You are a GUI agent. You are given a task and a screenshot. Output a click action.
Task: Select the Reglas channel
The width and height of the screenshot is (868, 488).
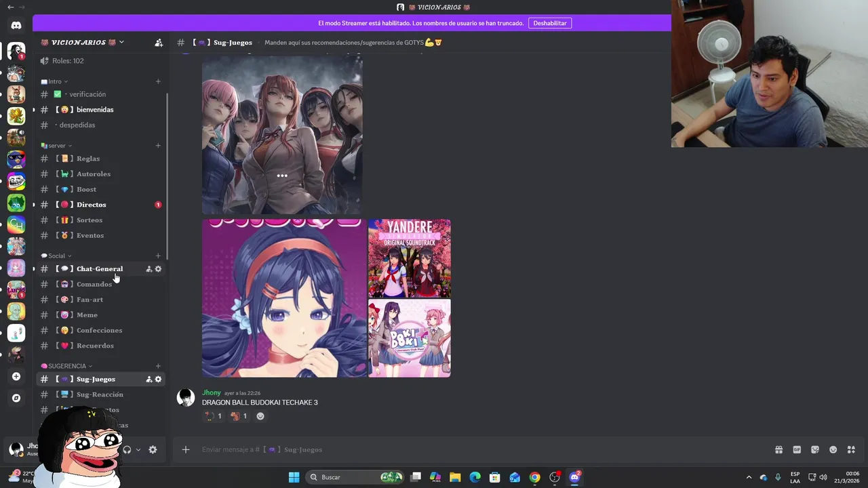100,159
